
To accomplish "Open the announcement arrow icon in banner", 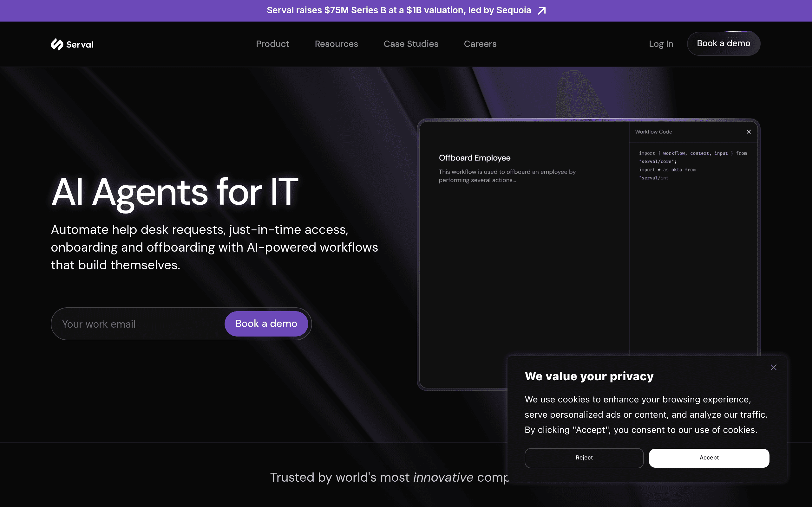I will [541, 11].
